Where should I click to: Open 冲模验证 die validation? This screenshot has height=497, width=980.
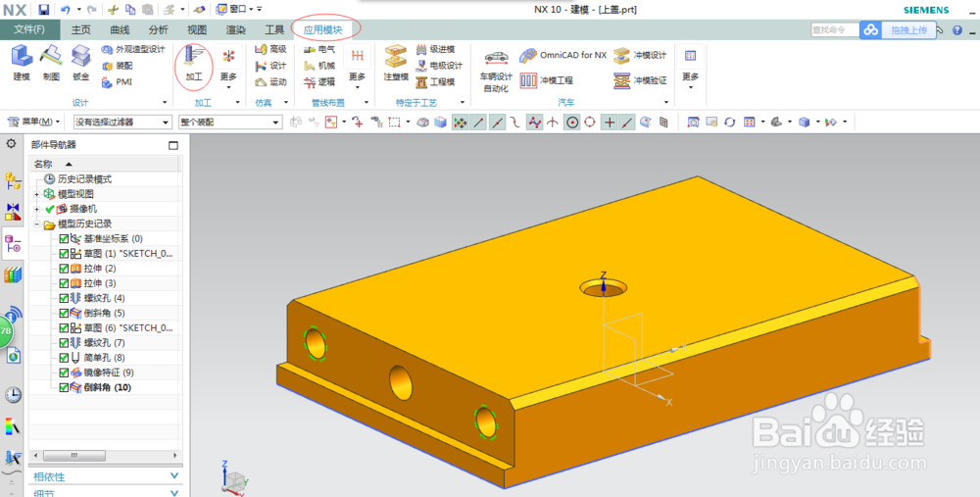[640, 80]
